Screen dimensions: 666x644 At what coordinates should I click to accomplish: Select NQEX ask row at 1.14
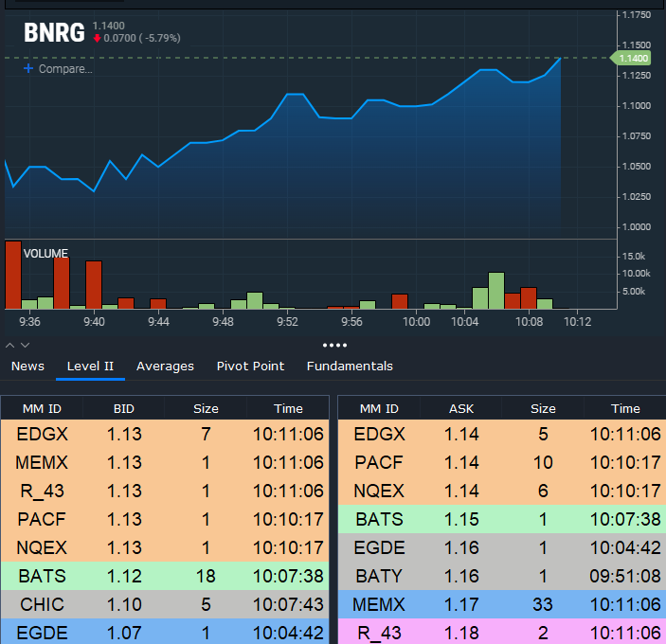502,491
